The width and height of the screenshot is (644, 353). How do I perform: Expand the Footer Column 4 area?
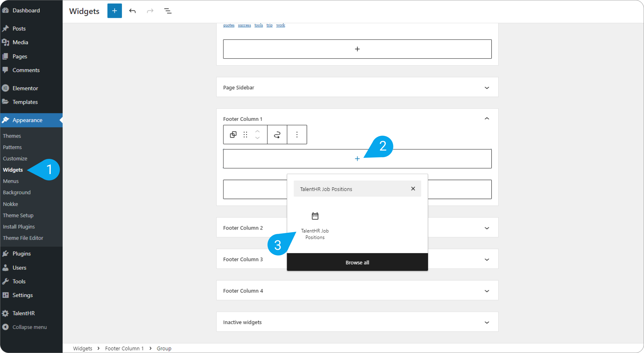click(x=487, y=291)
